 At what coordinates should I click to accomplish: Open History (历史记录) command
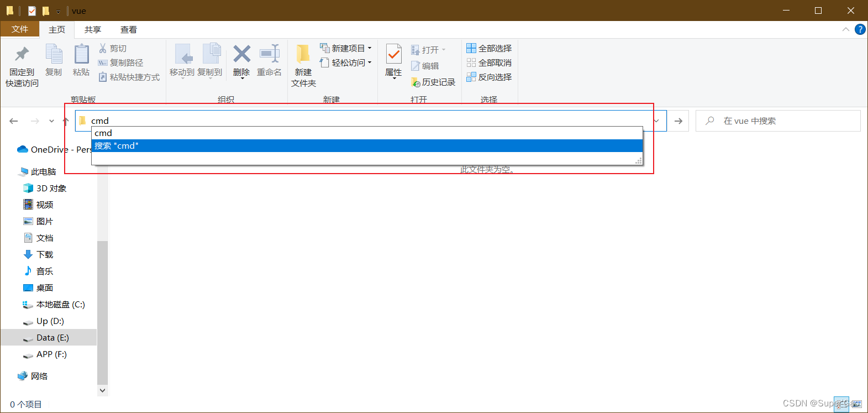click(x=433, y=82)
